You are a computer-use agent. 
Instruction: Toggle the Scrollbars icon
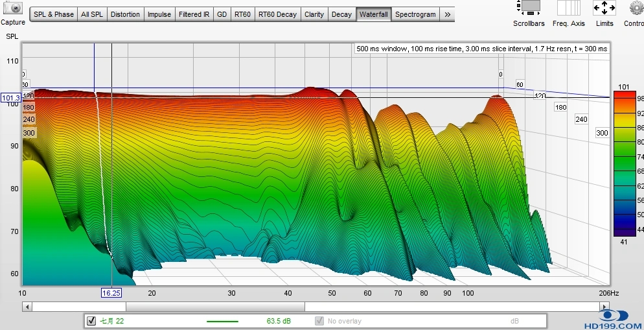(529, 8)
